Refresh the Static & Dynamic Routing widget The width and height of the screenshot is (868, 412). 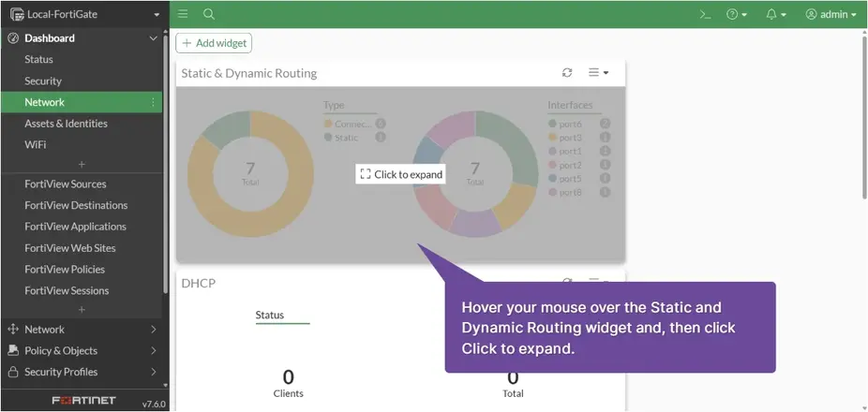point(567,72)
